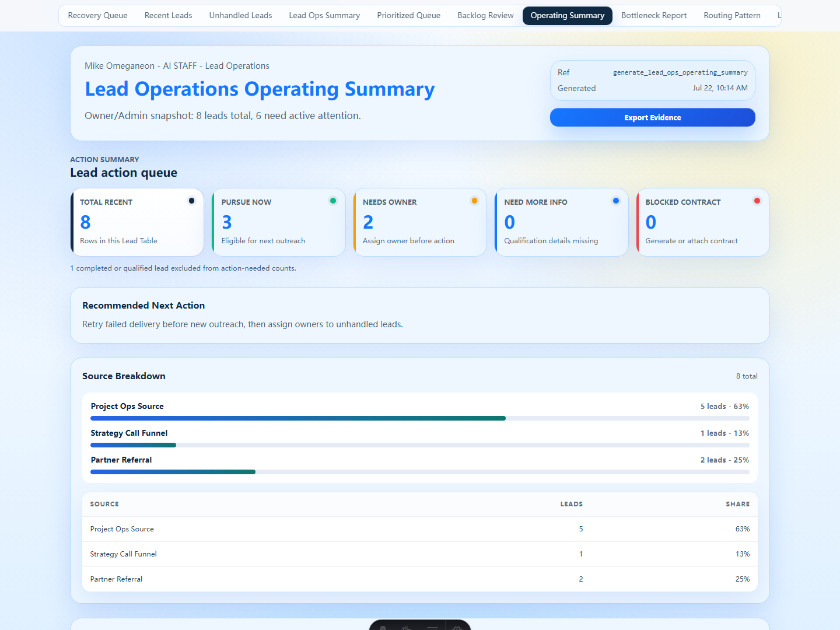Screen dimensions: 840x630
Task: Click the green dot on Pursue Now
Action: coord(333,201)
